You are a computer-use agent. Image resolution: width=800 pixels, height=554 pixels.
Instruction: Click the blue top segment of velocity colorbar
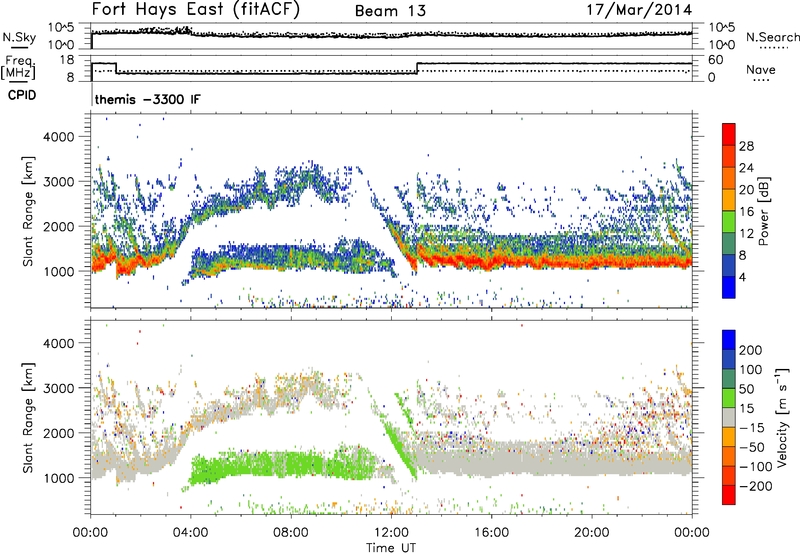729,340
